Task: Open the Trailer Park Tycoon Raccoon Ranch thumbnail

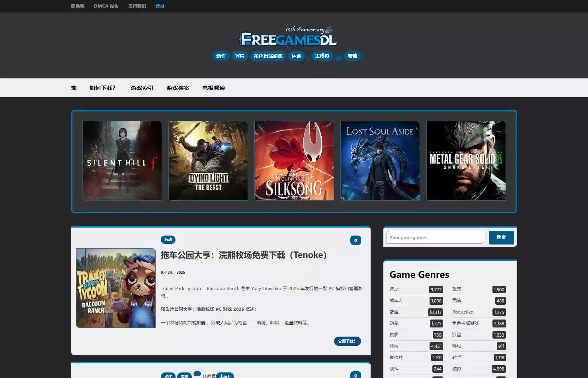Action: pos(116,288)
